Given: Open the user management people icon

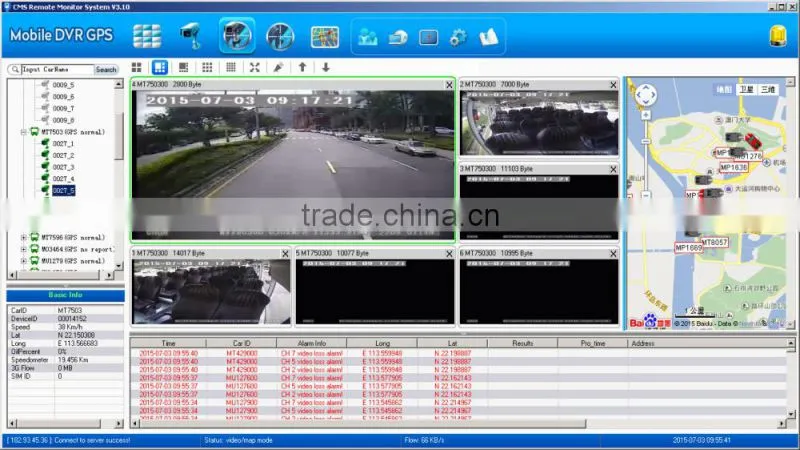Looking at the screenshot, I should point(367,37).
